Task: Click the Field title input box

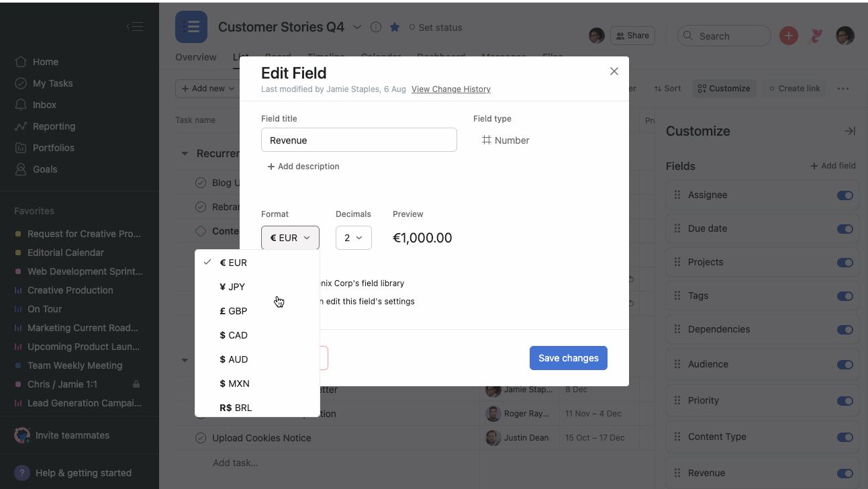Action: pos(358,140)
